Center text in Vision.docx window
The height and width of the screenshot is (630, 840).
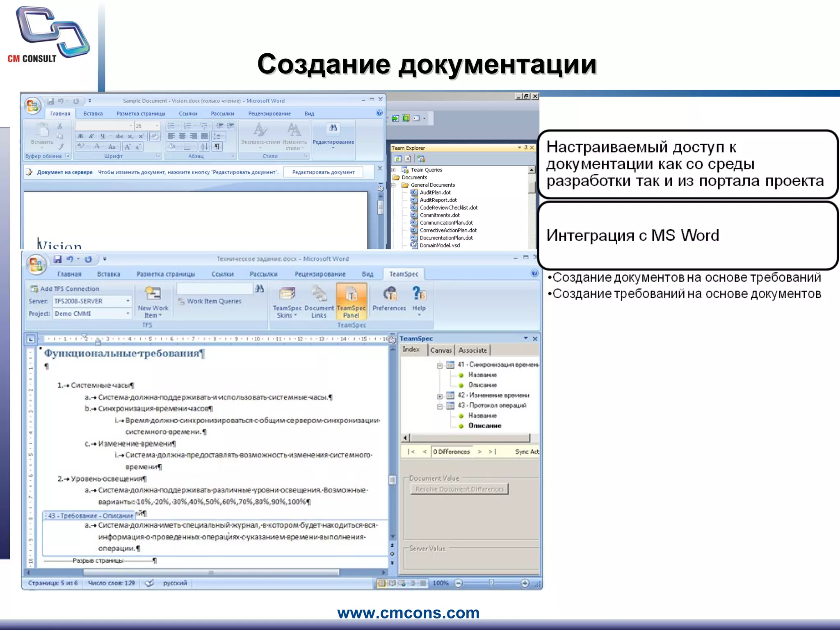pos(182,136)
